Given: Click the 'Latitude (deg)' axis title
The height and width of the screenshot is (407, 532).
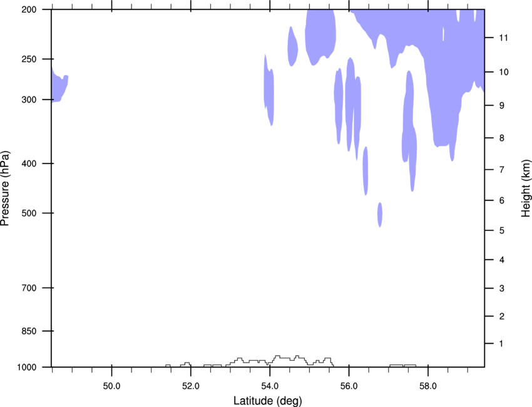Looking at the screenshot, I should click(267, 401).
